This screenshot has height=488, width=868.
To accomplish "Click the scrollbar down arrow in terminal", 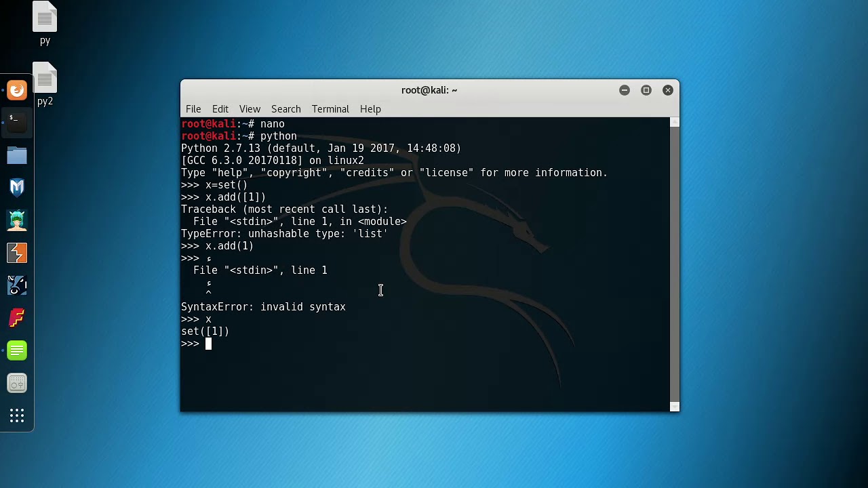I will tap(674, 406).
